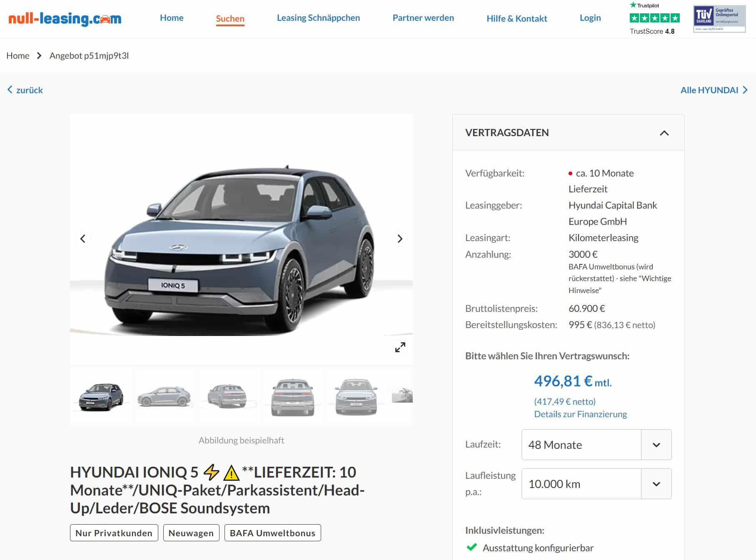Click the Hyundai Capital Bank Europe text
The height and width of the screenshot is (560, 756).
pos(612,213)
